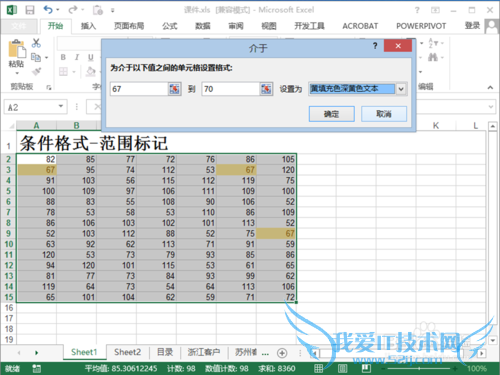Switch to the 浙江客户 worksheet tab
The width and height of the screenshot is (500, 375).
pyautogui.click(x=203, y=352)
